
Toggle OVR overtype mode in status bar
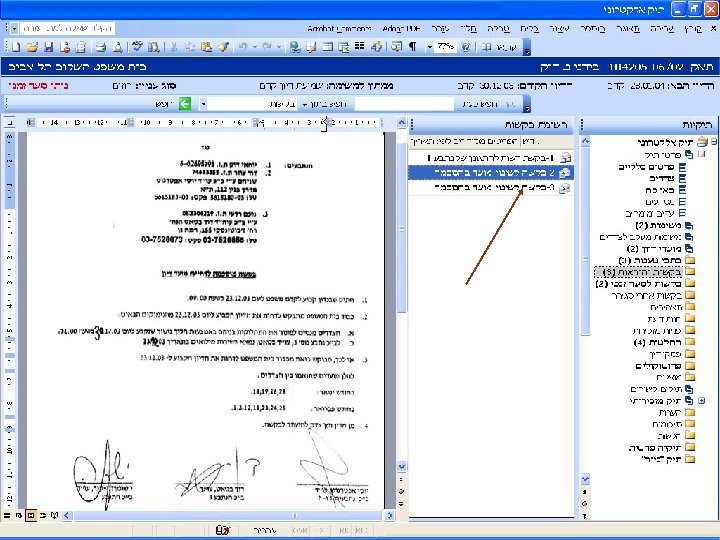coord(300,530)
